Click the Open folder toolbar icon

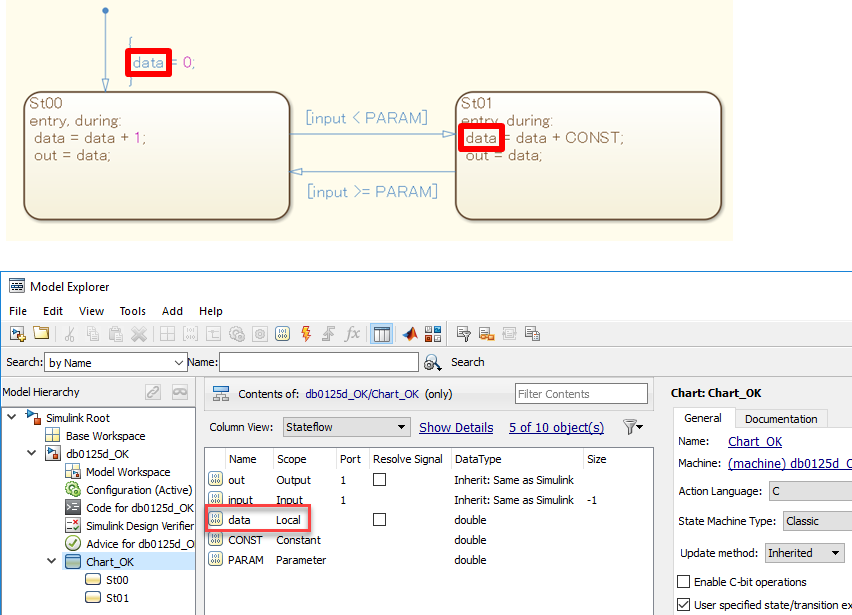click(41, 333)
